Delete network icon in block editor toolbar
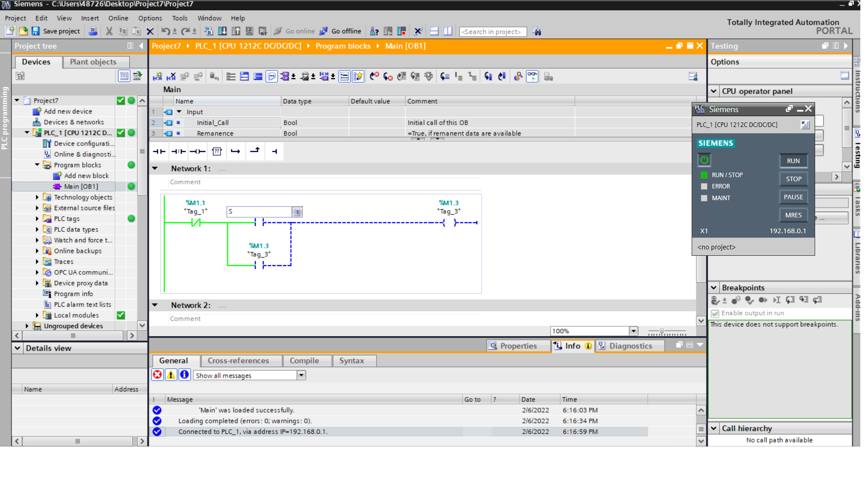Image resolution: width=868 pixels, height=488 pixels. point(171,76)
